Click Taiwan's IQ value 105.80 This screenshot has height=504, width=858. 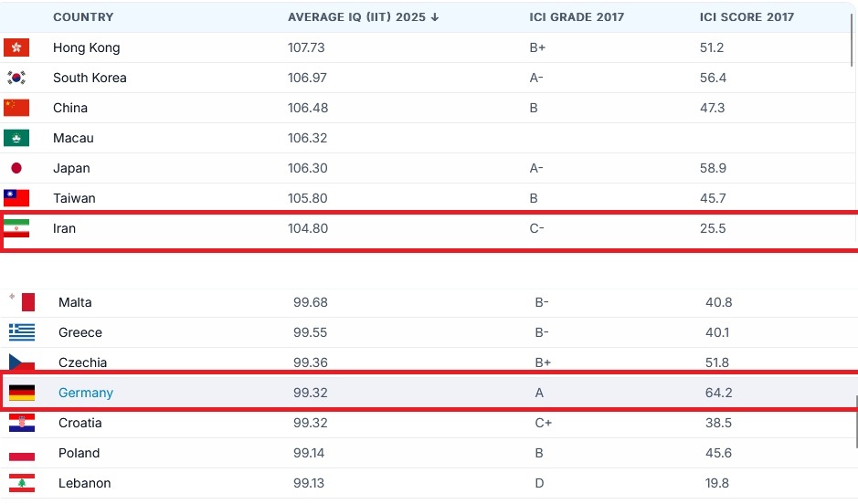pyautogui.click(x=308, y=198)
